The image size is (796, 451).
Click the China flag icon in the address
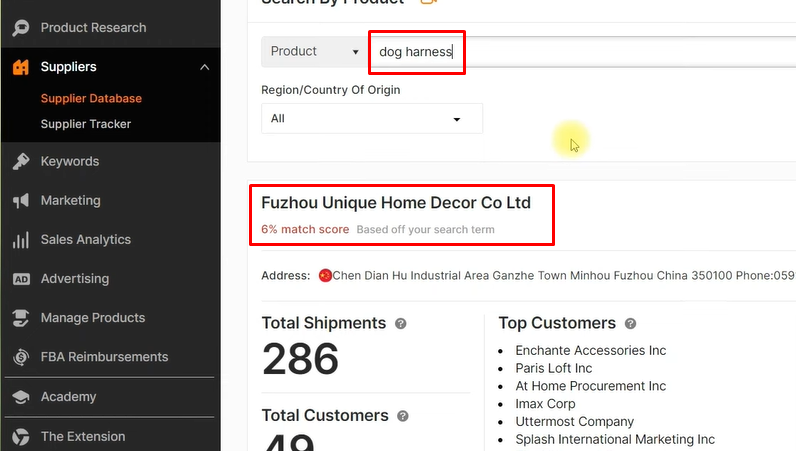coord(325,275)
